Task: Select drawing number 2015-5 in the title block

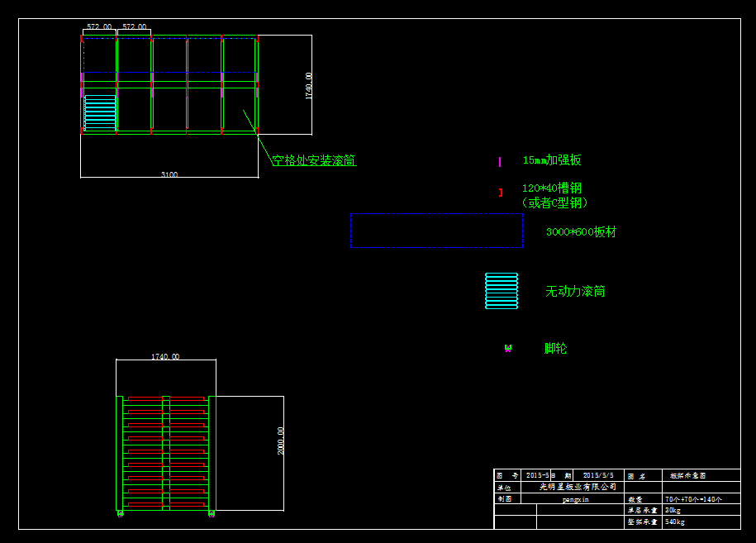Action: [537, 475]
